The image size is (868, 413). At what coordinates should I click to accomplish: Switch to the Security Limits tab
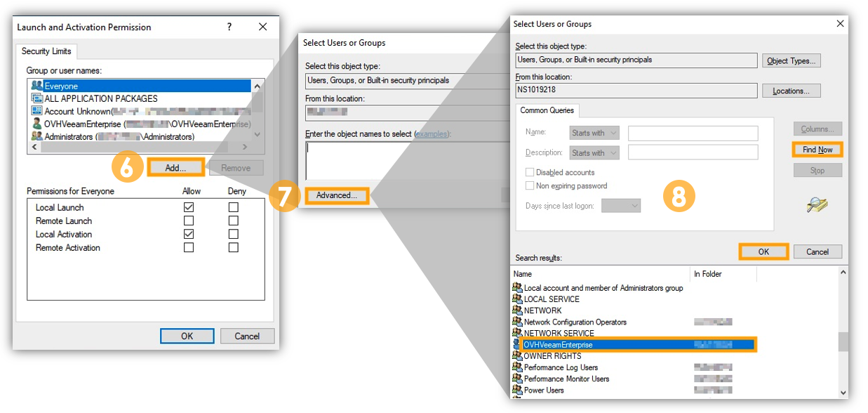pyautogui.click(x=46, y=51)
